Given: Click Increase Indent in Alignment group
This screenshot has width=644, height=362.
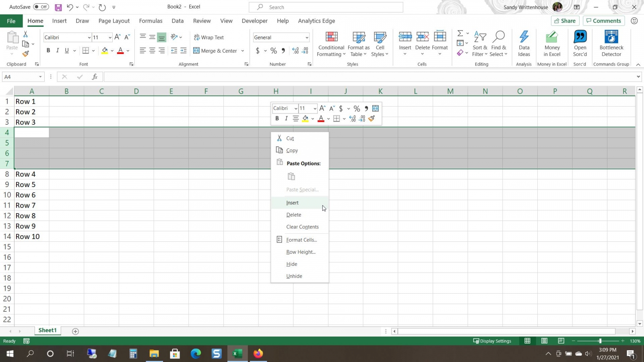Looking at the screenshot, I should tap(184, 51).
